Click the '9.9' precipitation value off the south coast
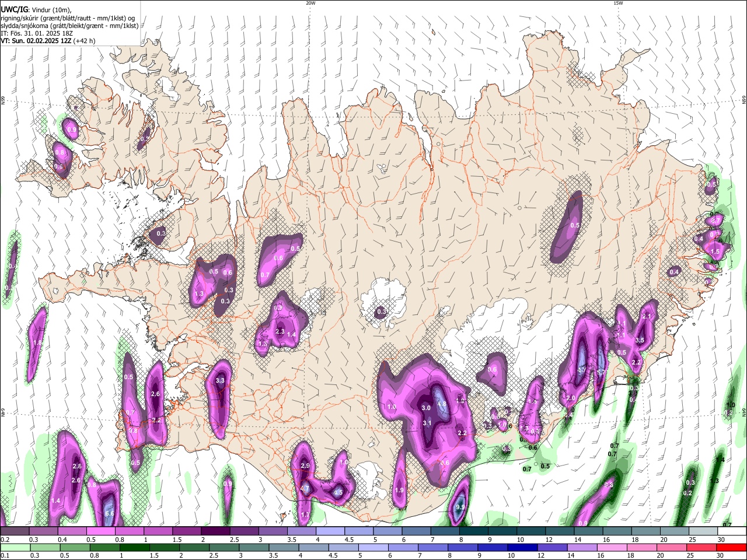Screen dimensions: 747x560 pos(460,508)
